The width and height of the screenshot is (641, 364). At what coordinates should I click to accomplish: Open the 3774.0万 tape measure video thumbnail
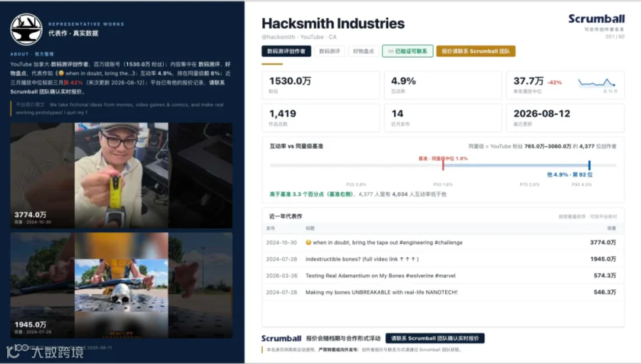(121, 175)
